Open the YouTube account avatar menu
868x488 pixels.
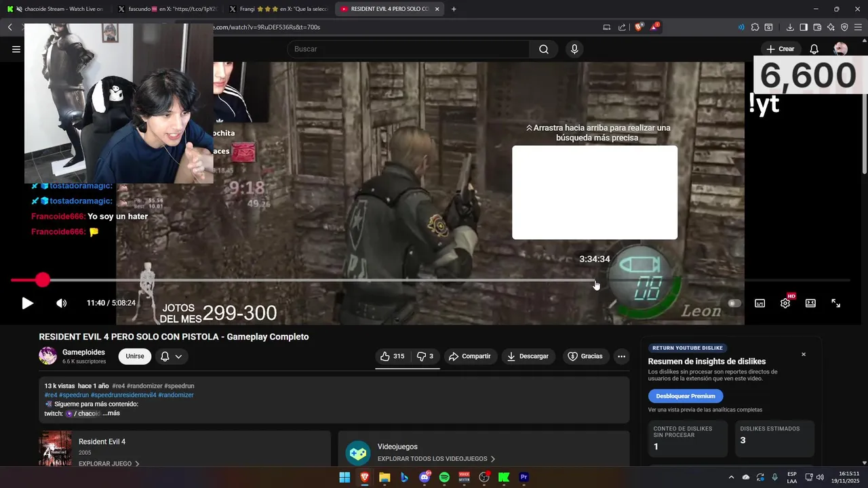[840, 49]
